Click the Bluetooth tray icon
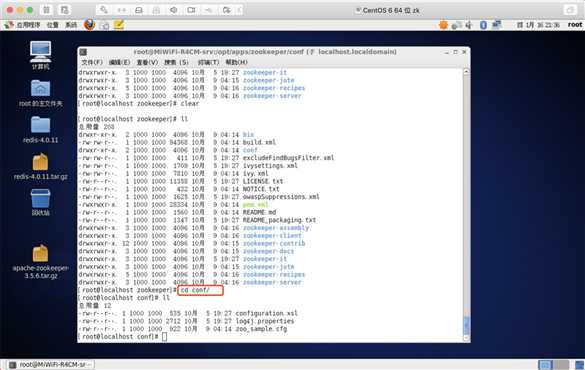 483,25
